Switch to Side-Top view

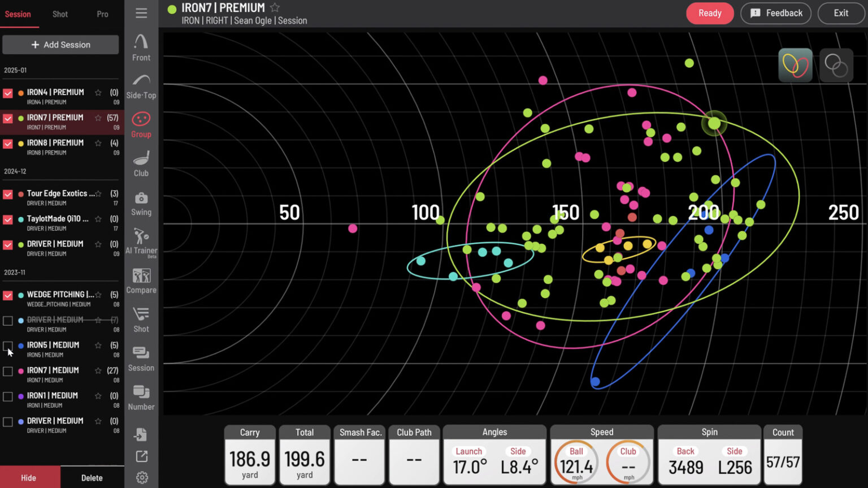(141, 87)
